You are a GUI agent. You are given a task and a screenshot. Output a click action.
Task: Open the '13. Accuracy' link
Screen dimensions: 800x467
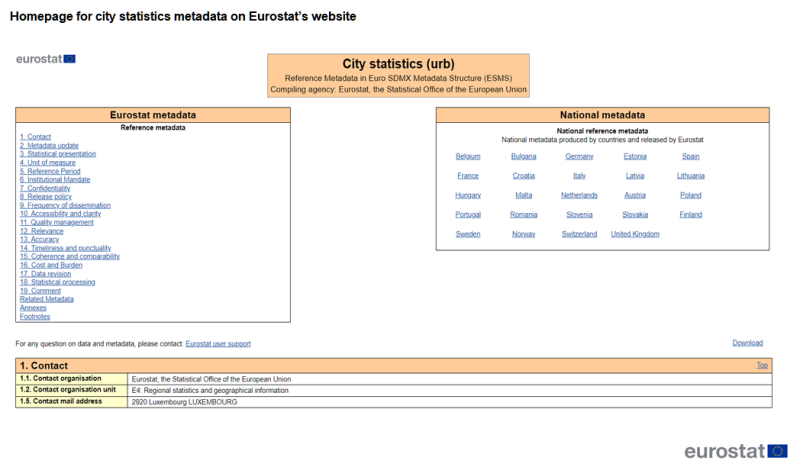(x=39, y=239)
